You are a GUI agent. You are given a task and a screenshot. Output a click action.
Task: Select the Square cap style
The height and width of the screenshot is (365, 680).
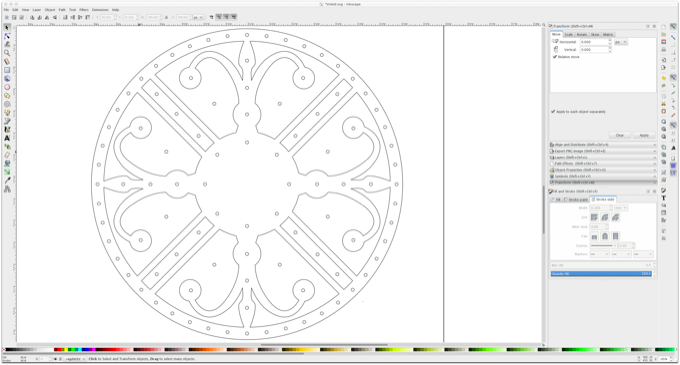tap(615, 236)
